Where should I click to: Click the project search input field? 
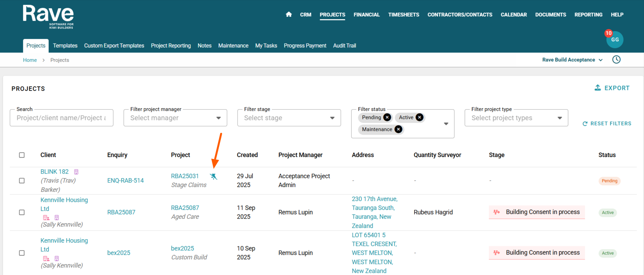[x=61, y=118]
